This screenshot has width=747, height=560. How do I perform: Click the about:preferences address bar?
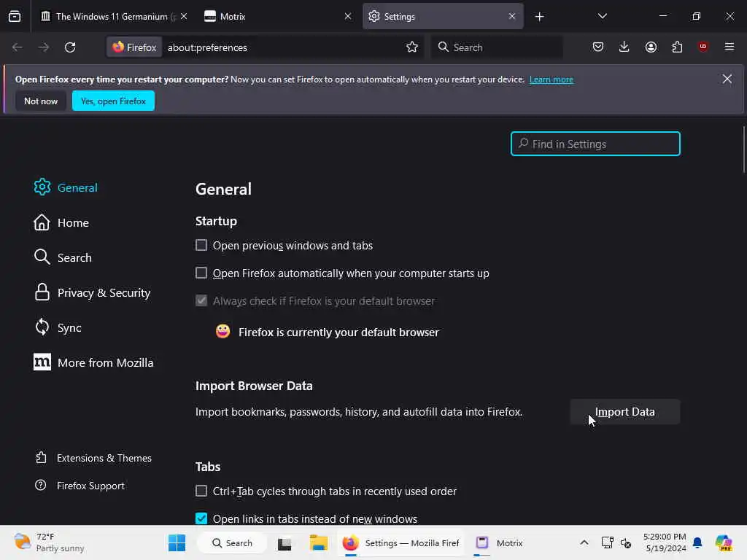coord(283,47)
